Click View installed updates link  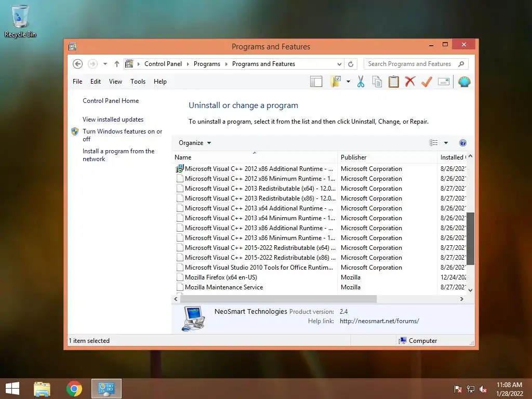coord(113,119)
